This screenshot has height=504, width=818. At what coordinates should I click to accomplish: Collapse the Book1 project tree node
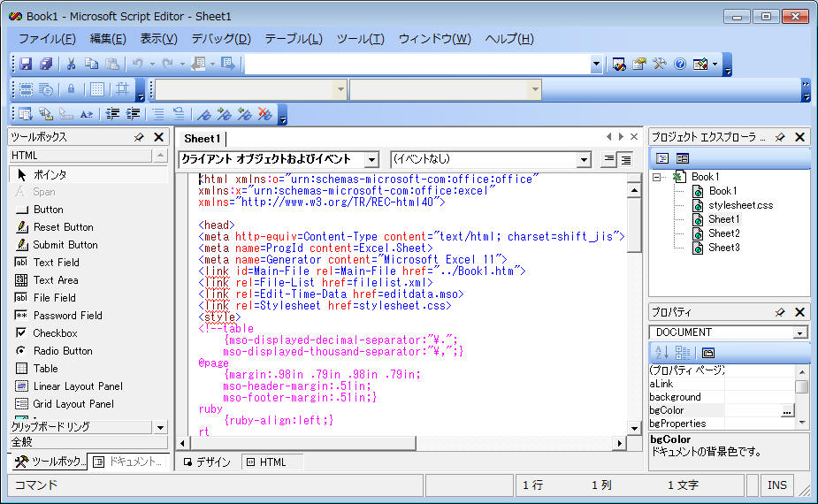coord(657,177)
